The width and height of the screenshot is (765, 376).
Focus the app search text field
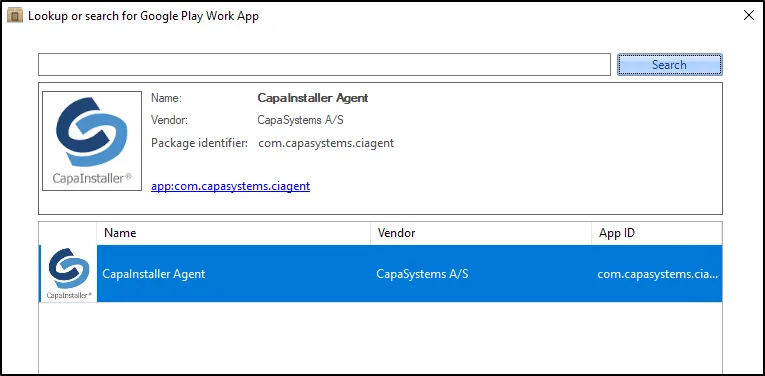point(324,65)
